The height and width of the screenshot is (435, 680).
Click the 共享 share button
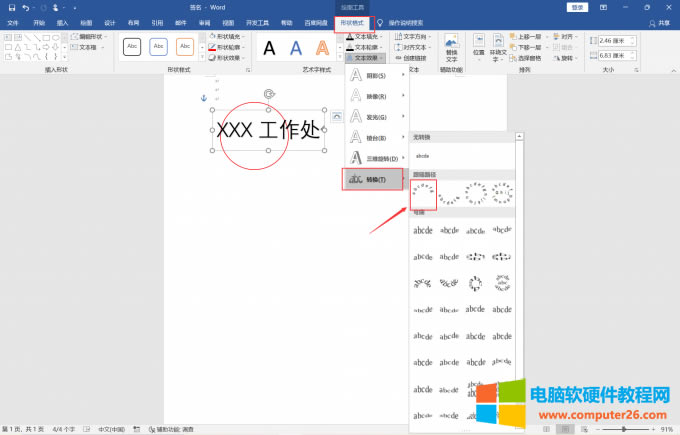point(662,22)
